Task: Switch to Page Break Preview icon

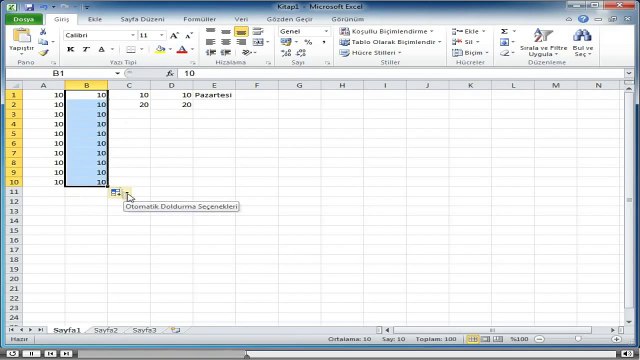Action: 498,339
